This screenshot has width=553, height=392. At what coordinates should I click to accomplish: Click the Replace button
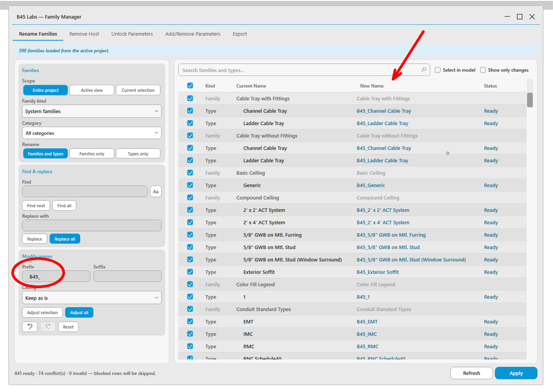pyautogui.click(x=35, y=239)
